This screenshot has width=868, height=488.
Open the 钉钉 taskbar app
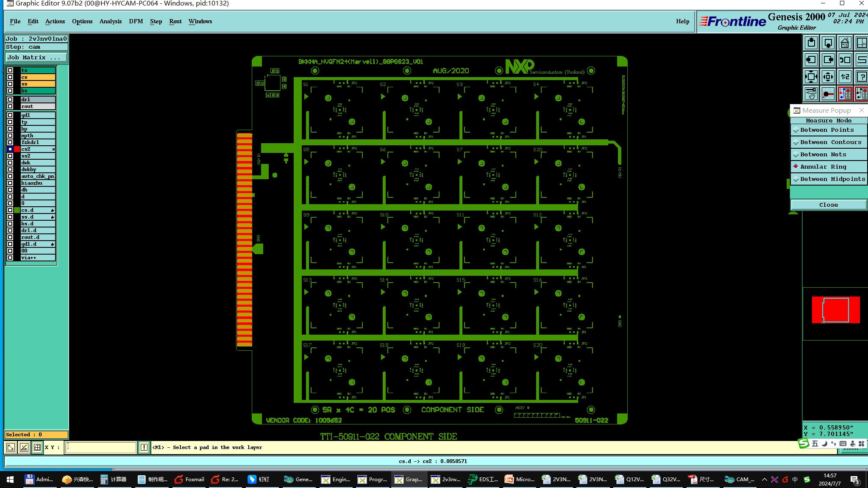click(x=259, y=480)
